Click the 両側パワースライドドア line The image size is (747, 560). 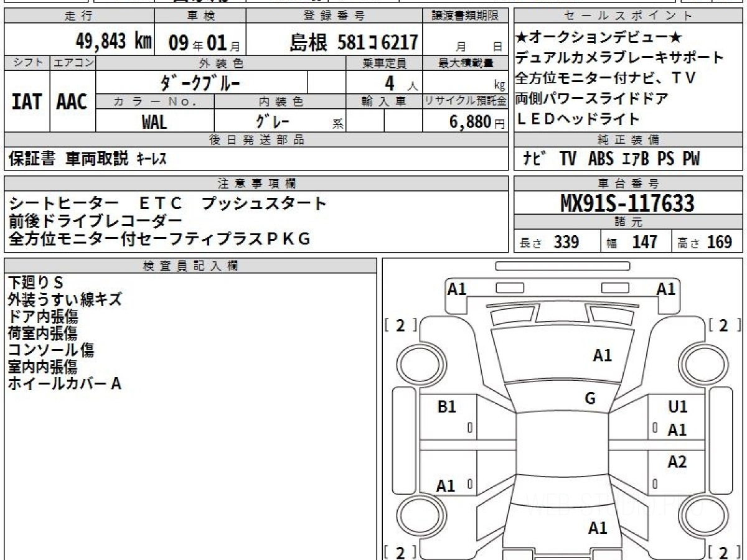click(592, 98)
